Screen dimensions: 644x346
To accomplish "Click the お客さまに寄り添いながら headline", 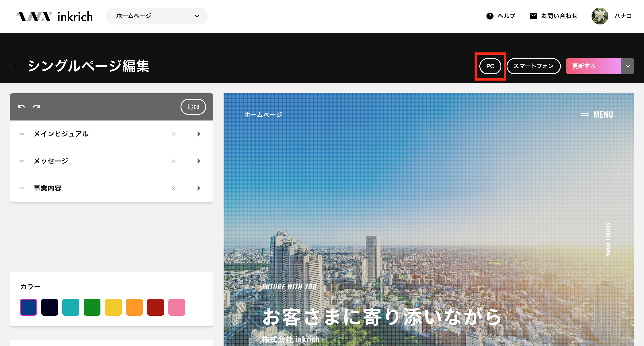I will click(382, 317).
